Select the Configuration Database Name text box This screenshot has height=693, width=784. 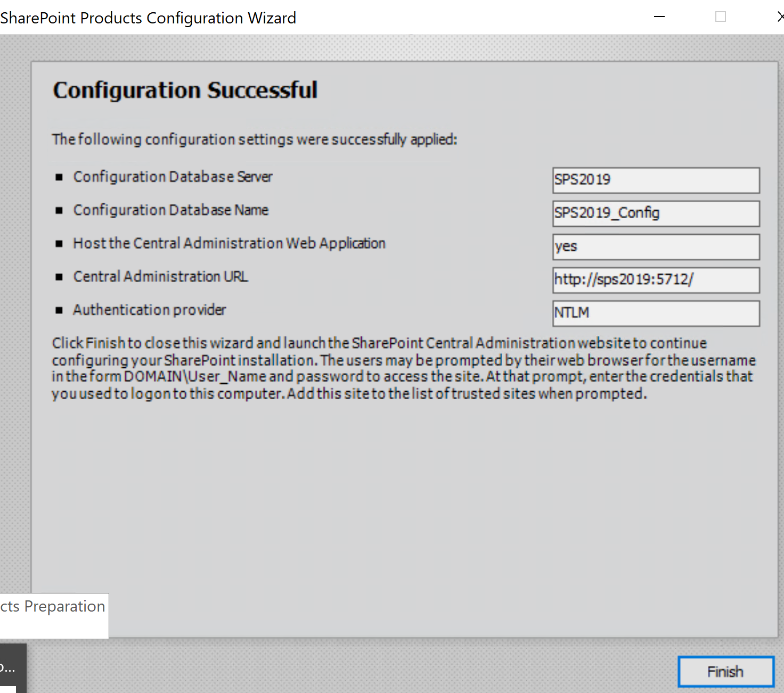point(655,213)
